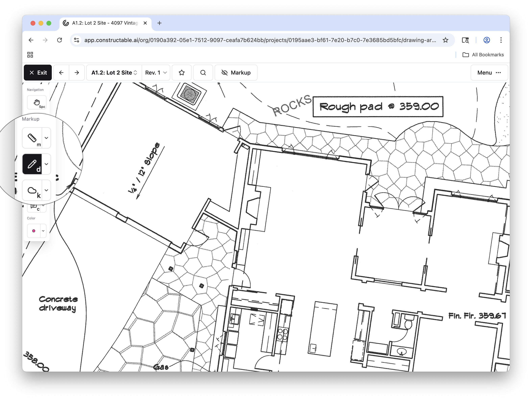This screenshot has width=532, height=401.
Task: Open the draw tool options chevron
Action: [x=46, y=164]
